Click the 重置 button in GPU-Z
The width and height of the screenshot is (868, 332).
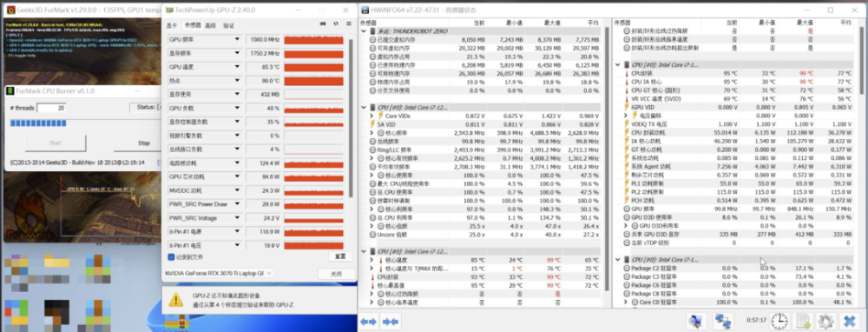click(340, 257)
